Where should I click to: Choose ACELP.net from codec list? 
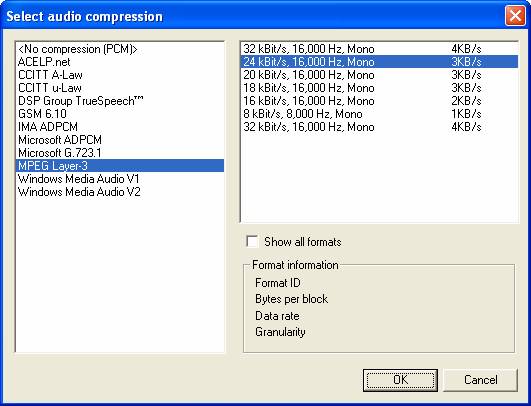[120, 62]
